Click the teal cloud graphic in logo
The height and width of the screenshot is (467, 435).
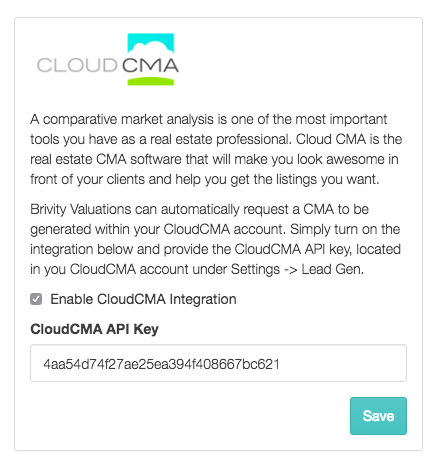[151, 43]
